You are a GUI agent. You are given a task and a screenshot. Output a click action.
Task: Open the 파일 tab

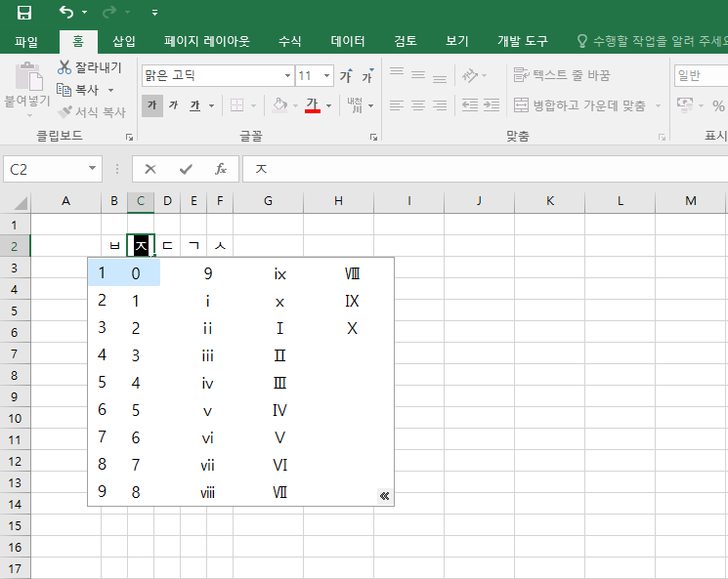[x=26, y=42]
